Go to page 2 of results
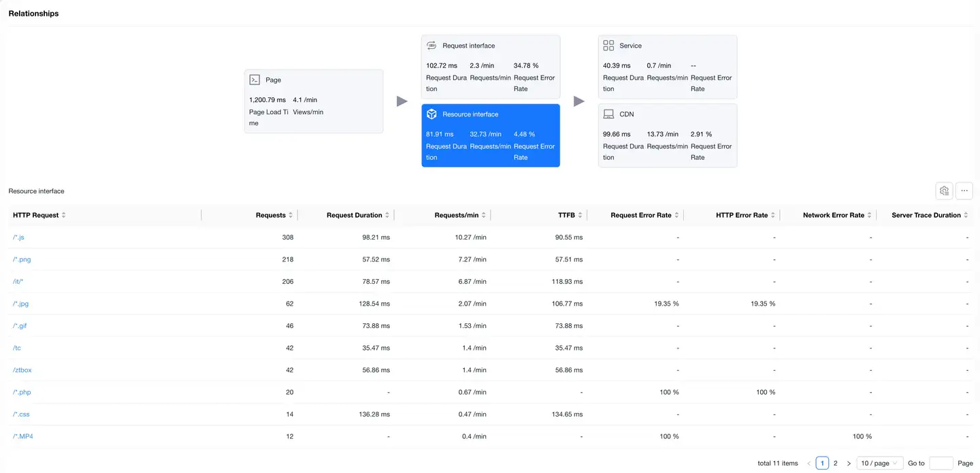 coord(836,463)
